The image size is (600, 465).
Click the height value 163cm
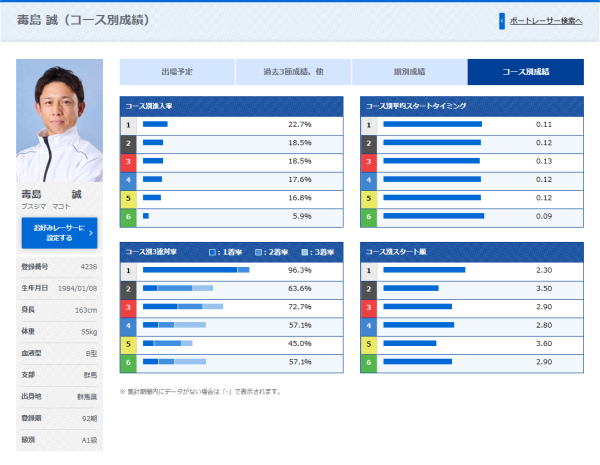coord(86,310)
